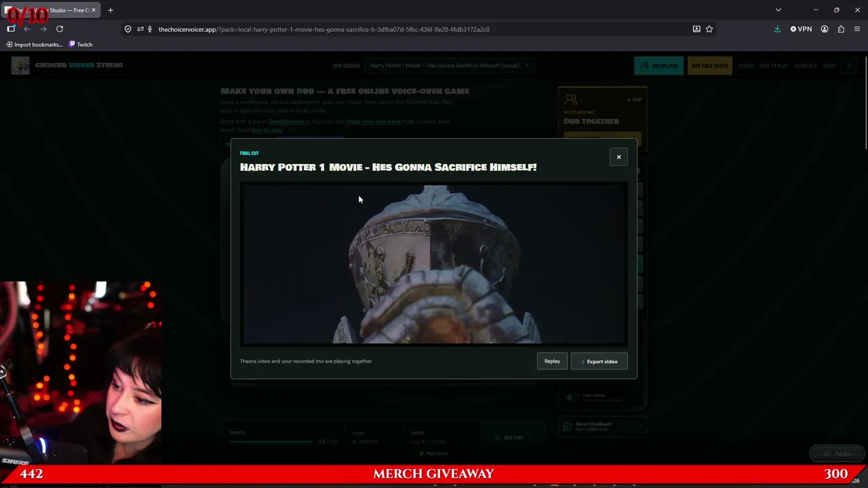
Task: Open a new browser tab
Action: 111,10
